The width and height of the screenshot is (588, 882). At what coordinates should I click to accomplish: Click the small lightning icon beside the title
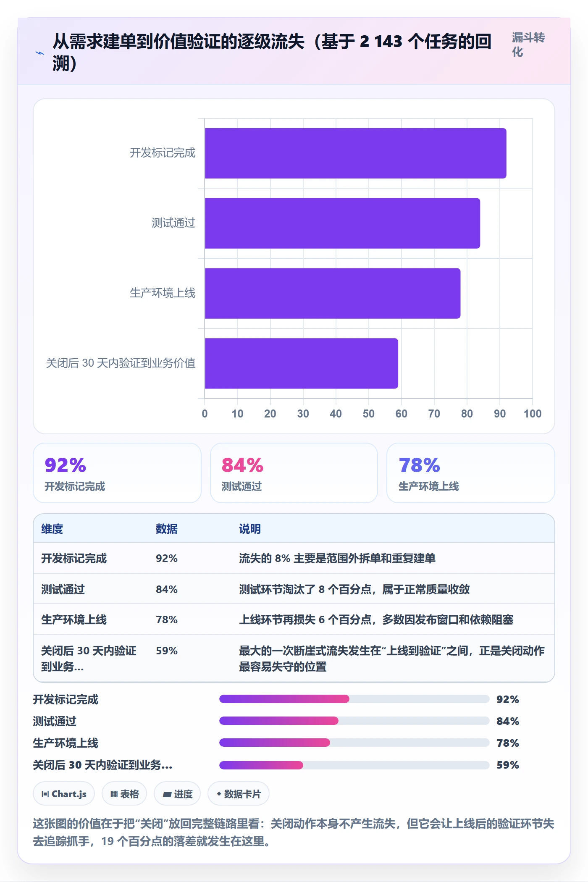coord(40,53)
